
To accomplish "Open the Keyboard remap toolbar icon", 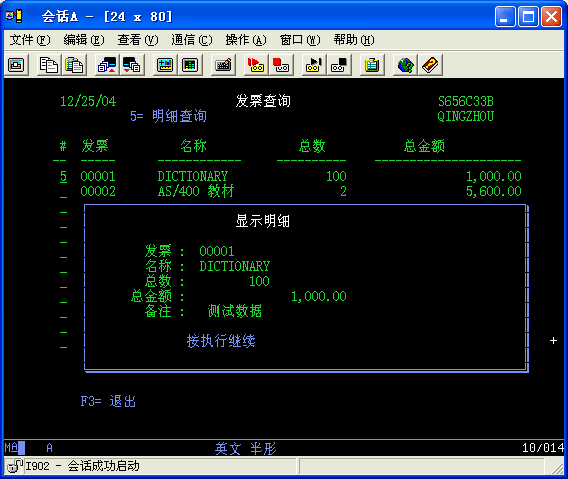I will pos(223,65).
